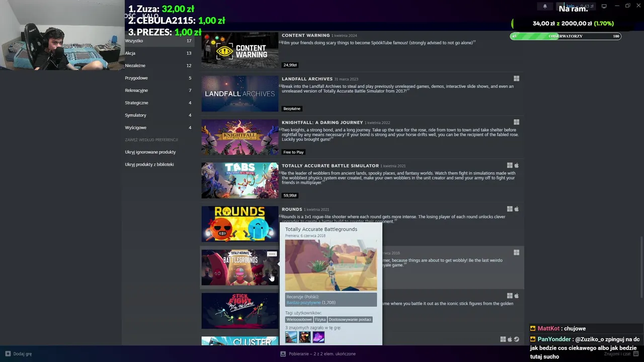
Task: Open second friend avatar in Battlegrounds popup
Action: click(305, 337)
